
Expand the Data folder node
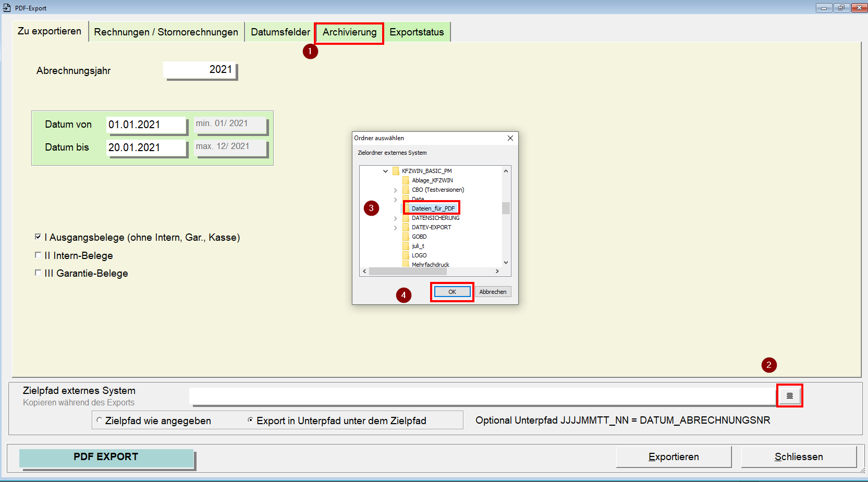tap(395, 200)
